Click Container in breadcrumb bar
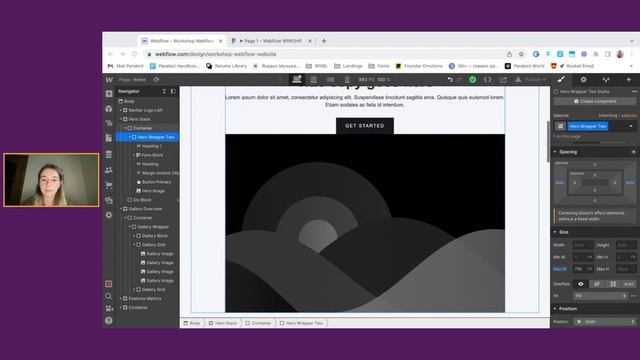The image size is (640, 360). (x=258, y=323)
